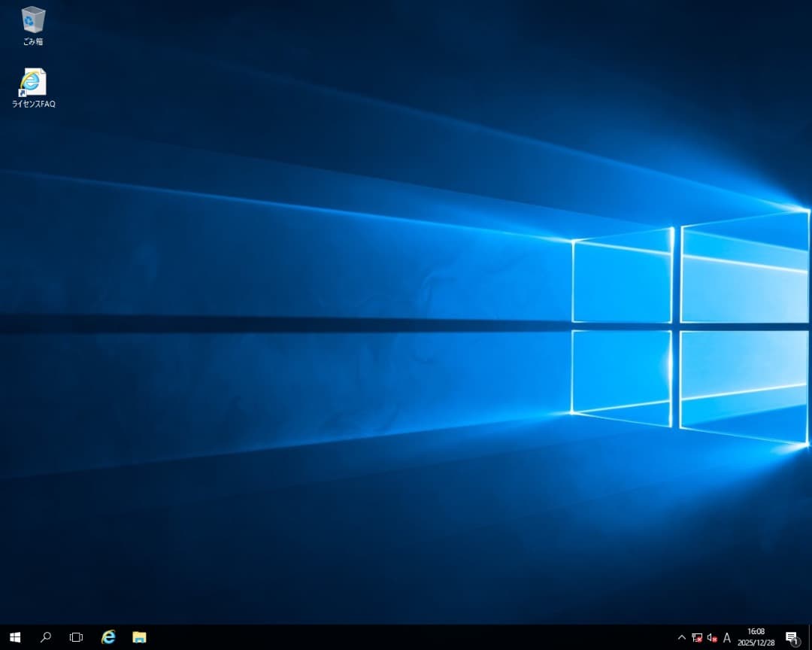
Task: Open File Explorer from the taskbar
Action: (139, 637)
